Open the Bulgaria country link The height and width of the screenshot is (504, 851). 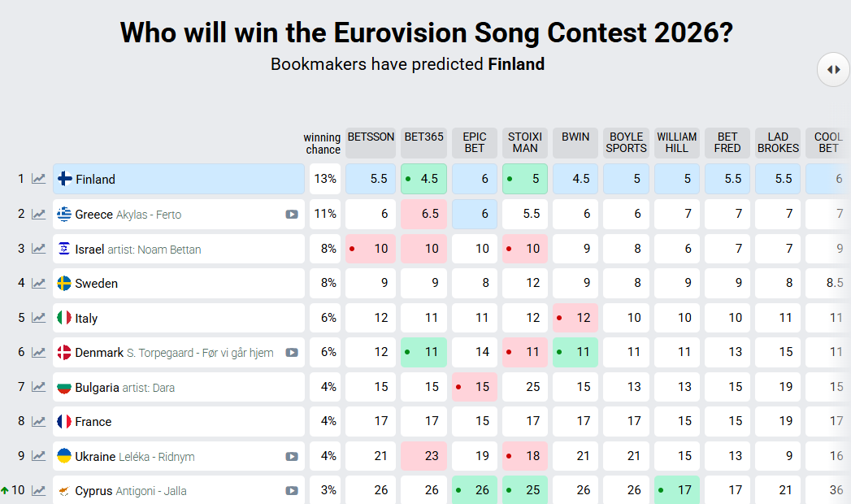pyautogui.click(x=97, y=388)
